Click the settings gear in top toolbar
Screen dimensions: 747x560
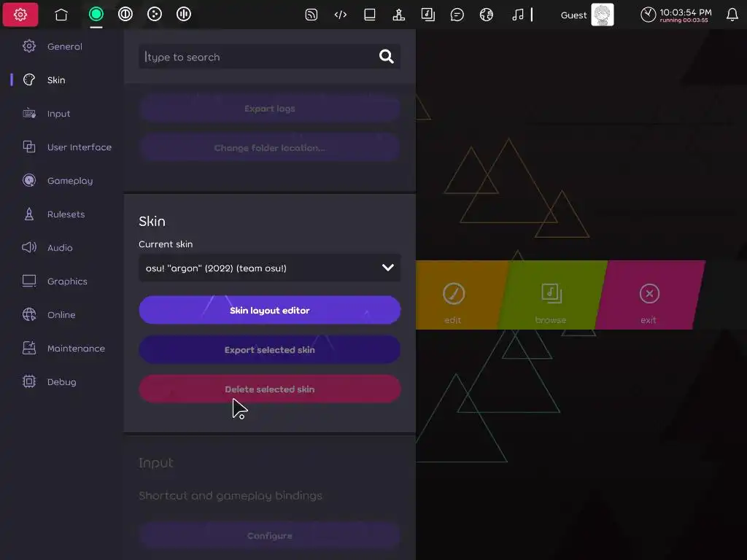[x=20, y=15]
